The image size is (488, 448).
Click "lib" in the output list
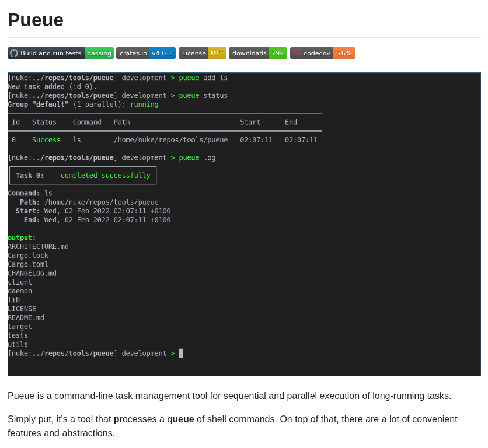(x=13, y=300)
